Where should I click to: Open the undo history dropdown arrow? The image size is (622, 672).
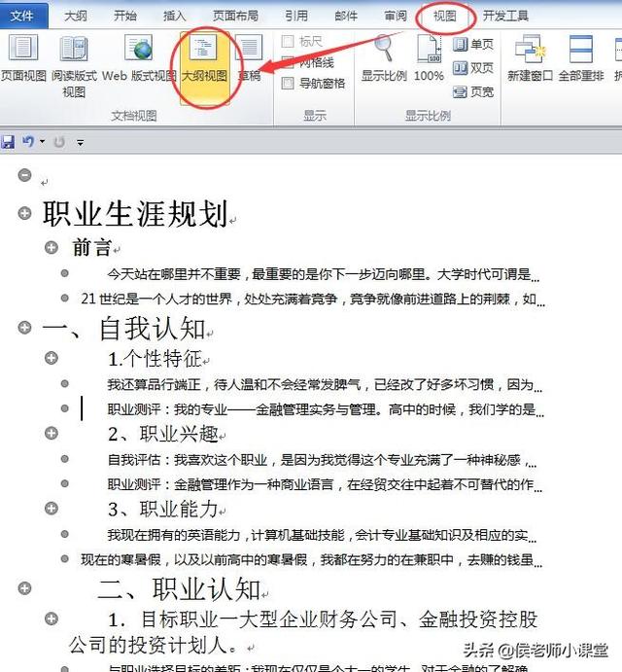42,141
